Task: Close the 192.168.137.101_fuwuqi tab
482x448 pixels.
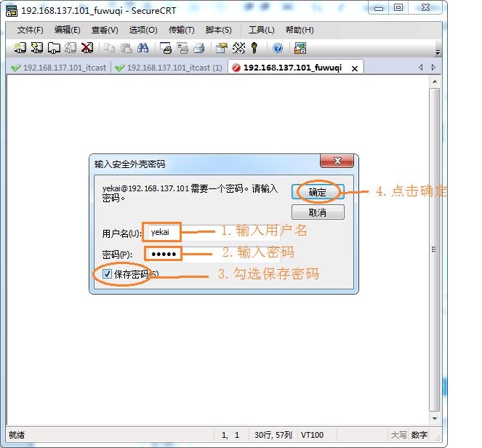Action: pos(355,68)
